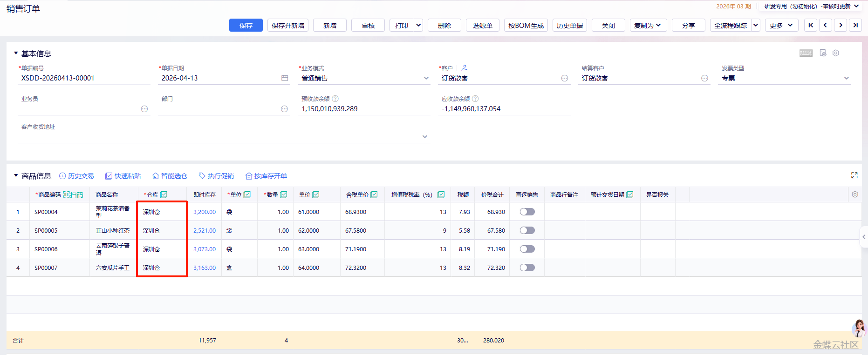Click help icon next to 应收款余额
Viewport: 868px width, 355px height.
[x=475, y=99]
